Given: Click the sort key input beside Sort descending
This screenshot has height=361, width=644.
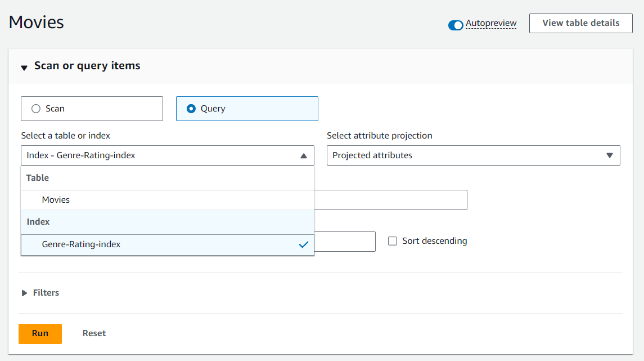Looking at the screenshot, I should (x=344, y=241).
